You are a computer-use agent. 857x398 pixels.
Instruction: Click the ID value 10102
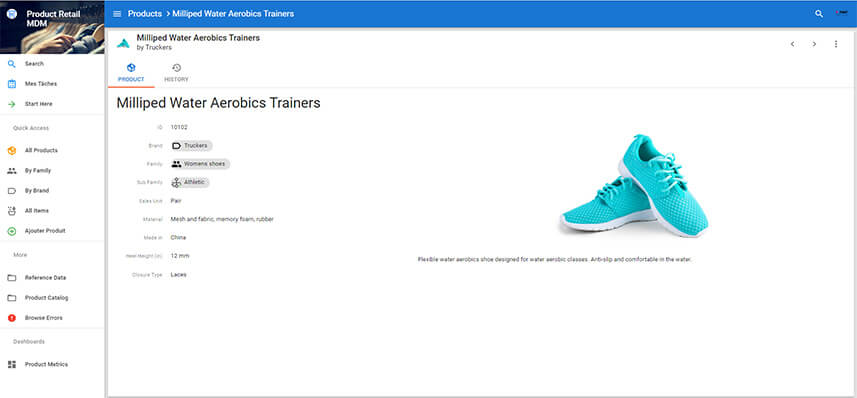[179, 127]
